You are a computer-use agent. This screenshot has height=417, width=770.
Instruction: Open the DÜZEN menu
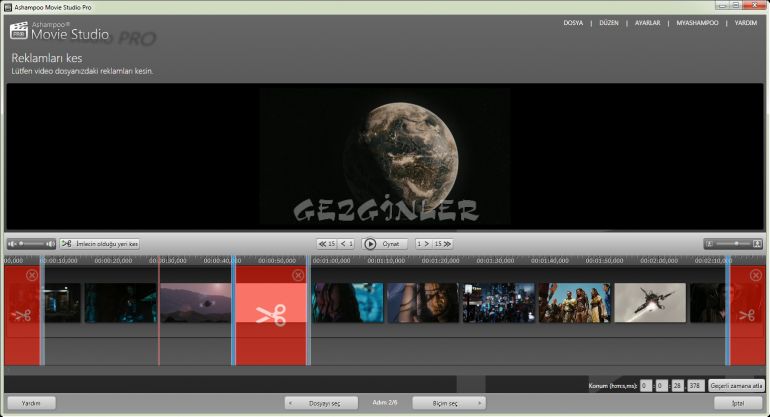[x=608, y=23]
